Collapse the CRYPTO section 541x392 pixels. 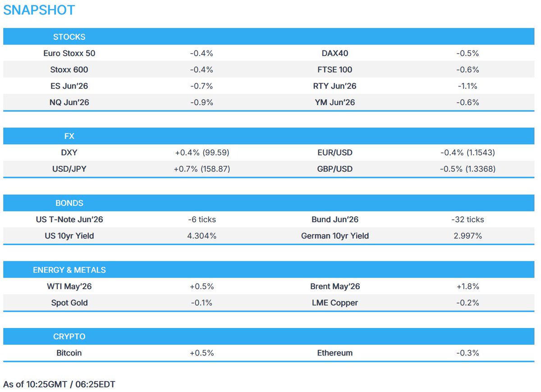[69, 336]
